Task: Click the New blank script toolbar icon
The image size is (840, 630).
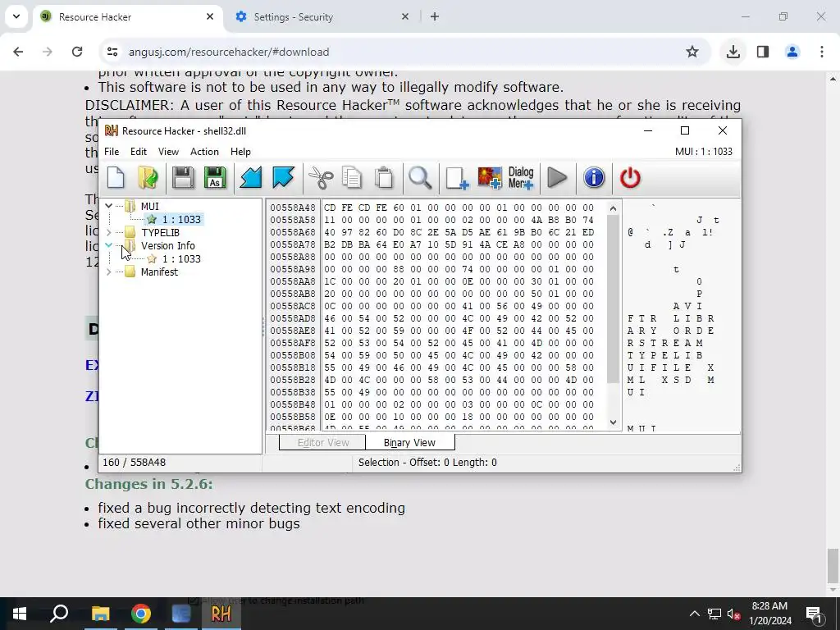Action: [116, 177]
